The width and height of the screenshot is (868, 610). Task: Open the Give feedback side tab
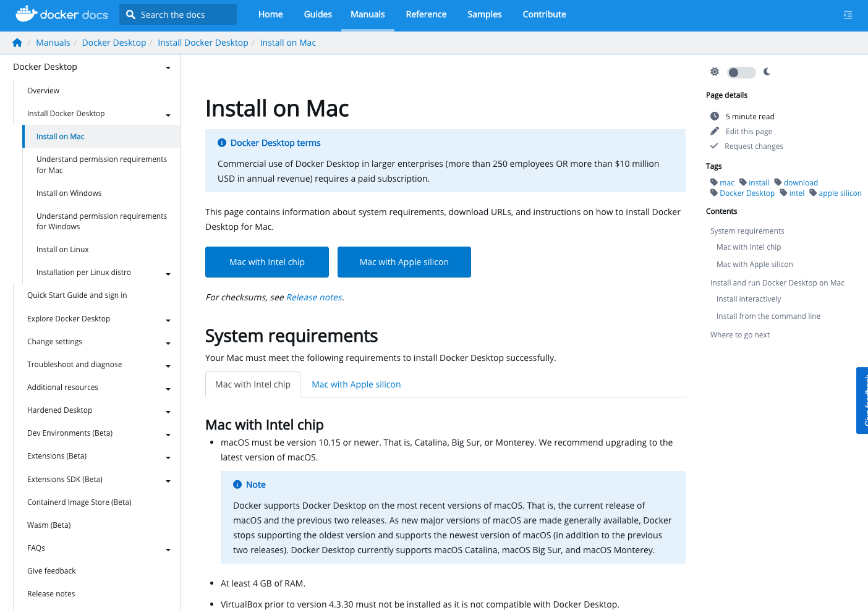coord(862,400)
